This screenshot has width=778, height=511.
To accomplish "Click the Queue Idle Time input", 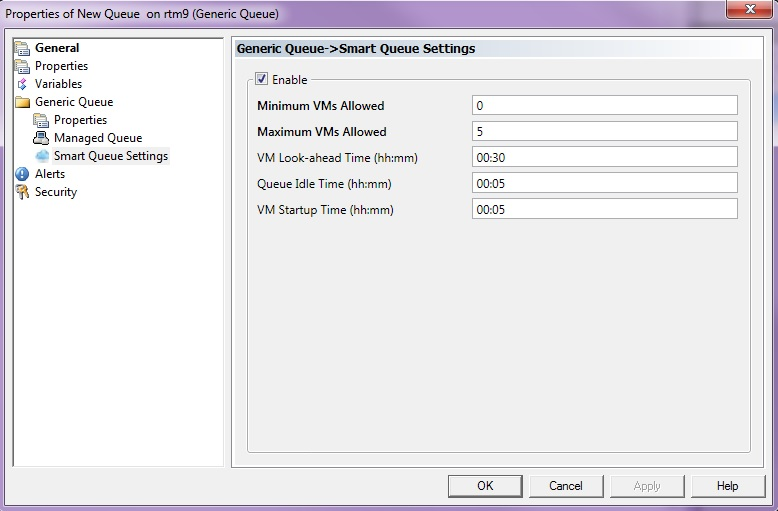I will 604,184.
